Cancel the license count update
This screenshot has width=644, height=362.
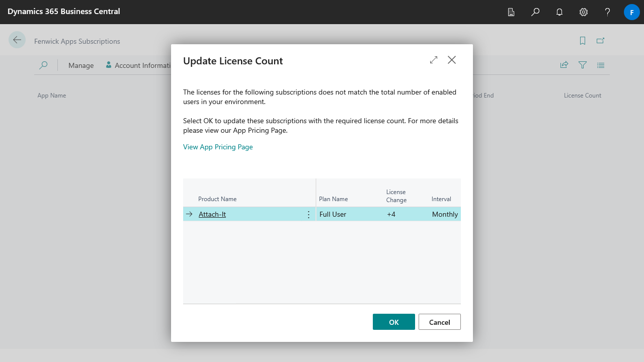point(439,322)
